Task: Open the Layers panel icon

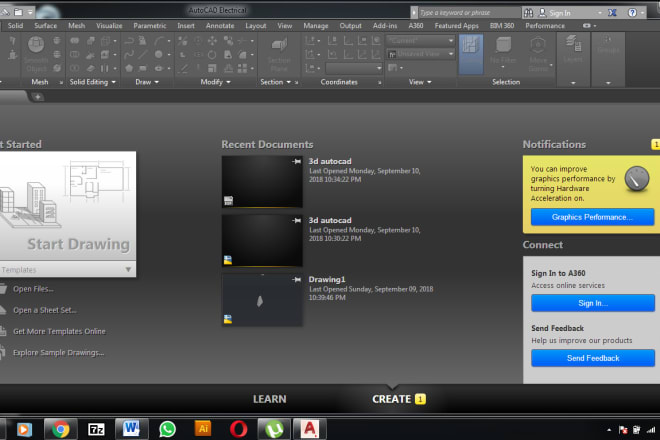Action: pyautogui.click(x=573, y=43)
